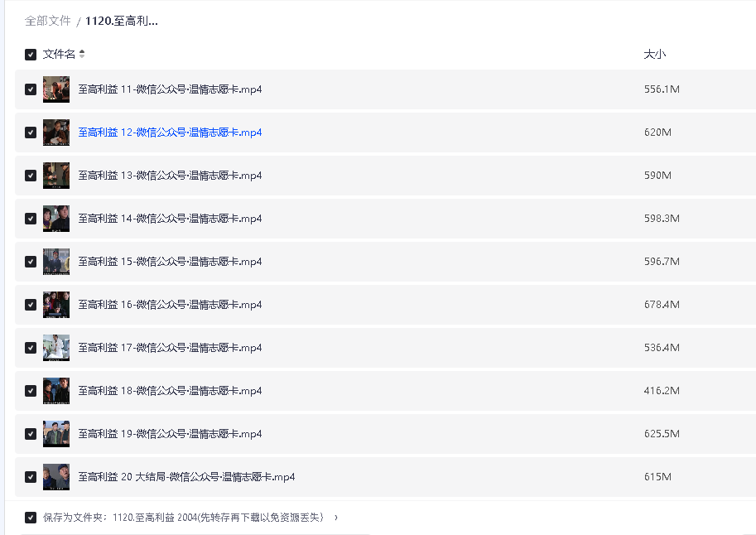Open thumbnail preview of 至高利益 11 episode
This screenshot has height=535, width=756.
pos(55,89)
